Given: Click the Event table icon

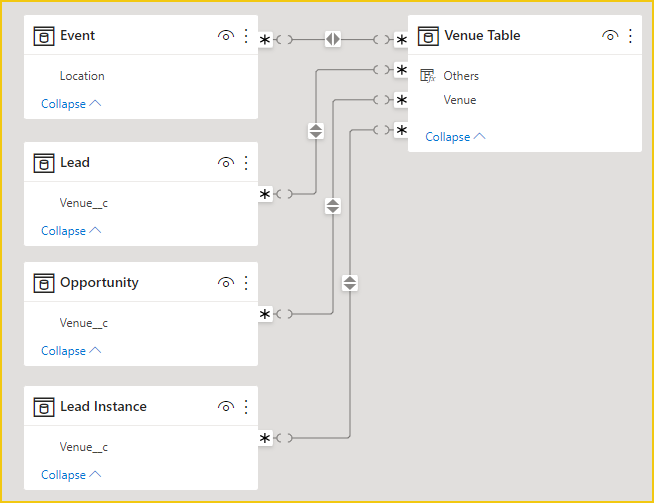Looking at the screenshot, I should coord(44,36).
